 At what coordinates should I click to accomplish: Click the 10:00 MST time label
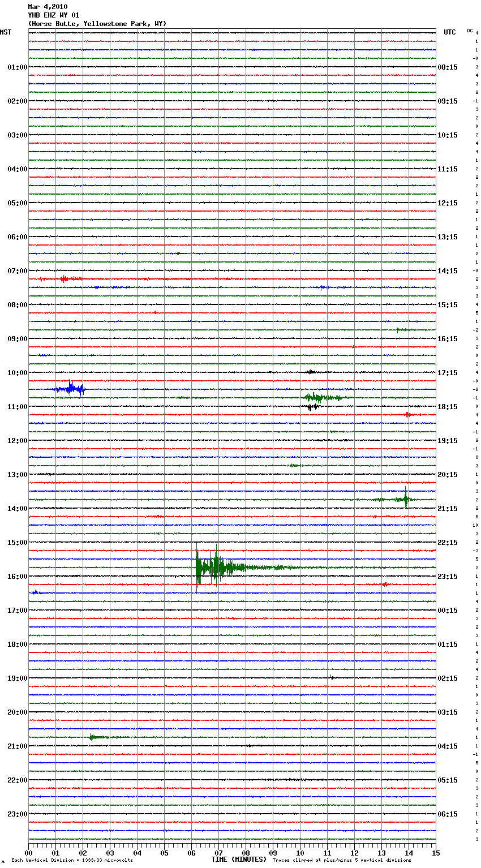tap(18, 373)
